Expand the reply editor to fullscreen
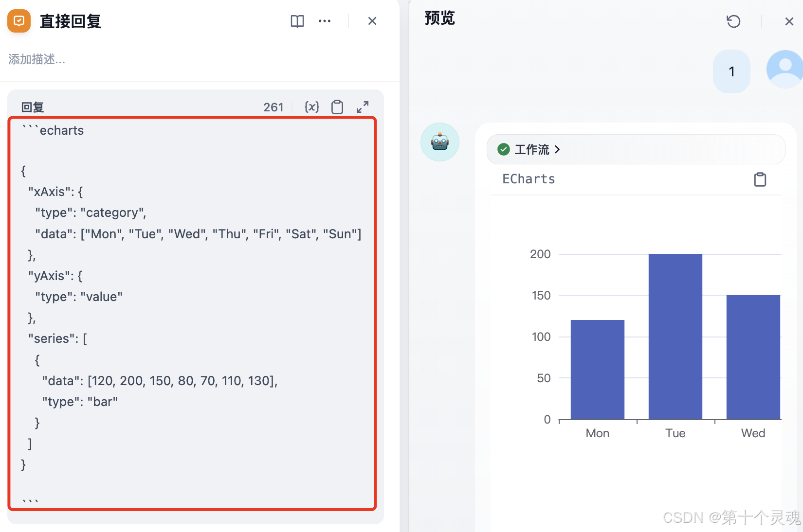This screenshot has width=803, height=532. tap(363, 107)
